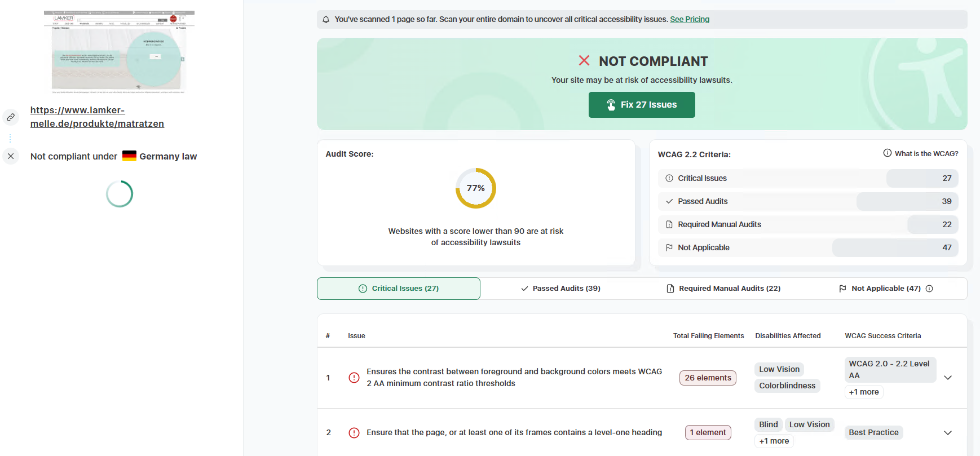The image size is (980, 456).
Task: Open the See Pricing link
Action: click(690, 19)
